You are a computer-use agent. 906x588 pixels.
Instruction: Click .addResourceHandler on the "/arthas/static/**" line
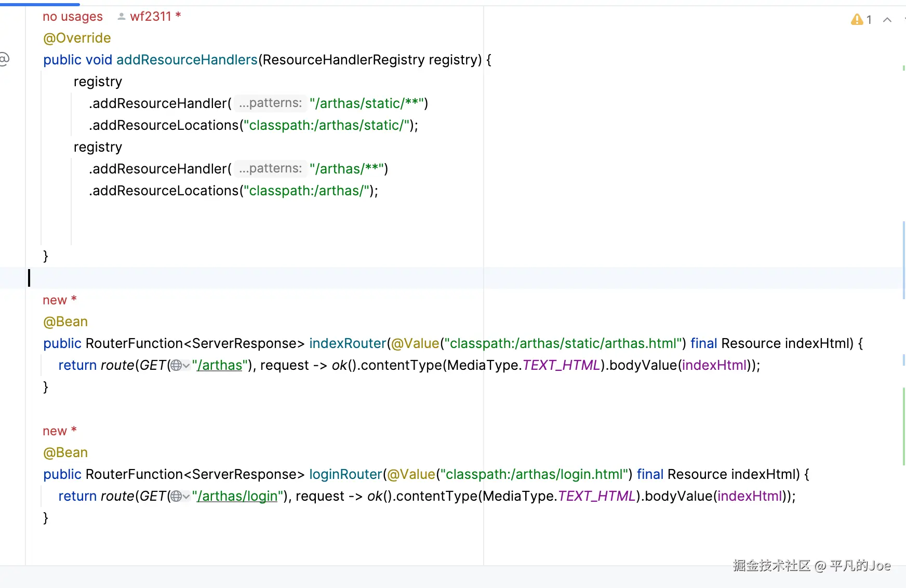coord(158,103)
